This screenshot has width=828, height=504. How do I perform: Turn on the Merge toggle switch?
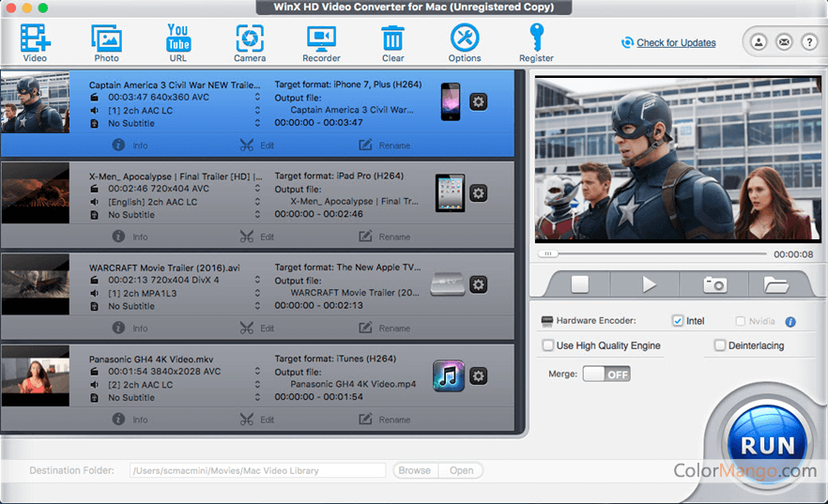click(606, 374)
